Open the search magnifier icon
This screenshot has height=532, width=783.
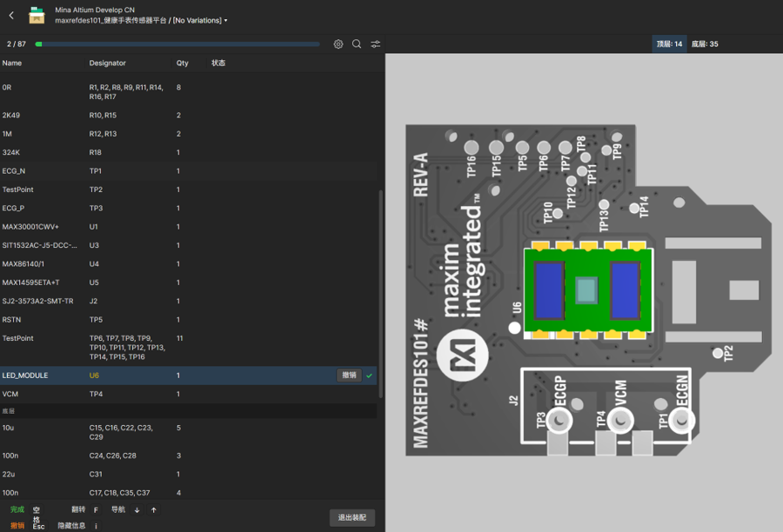pyautogui.click(x=357, y=44)
